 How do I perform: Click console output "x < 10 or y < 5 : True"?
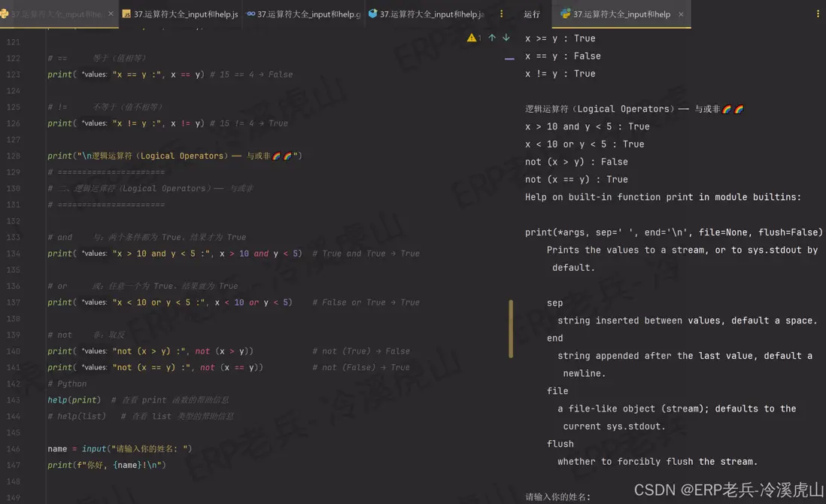click(x=585, y=144)
